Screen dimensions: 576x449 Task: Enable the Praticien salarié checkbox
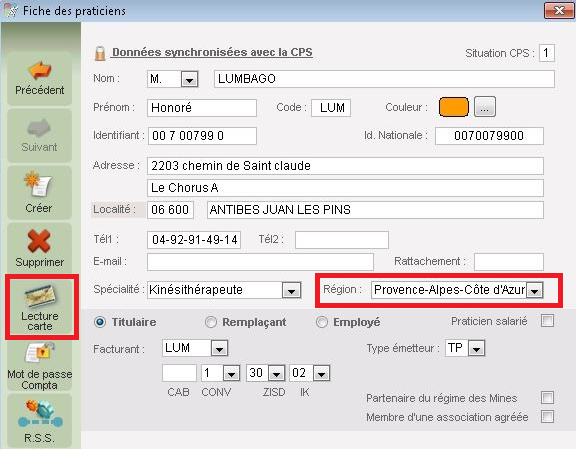[547, 321]
